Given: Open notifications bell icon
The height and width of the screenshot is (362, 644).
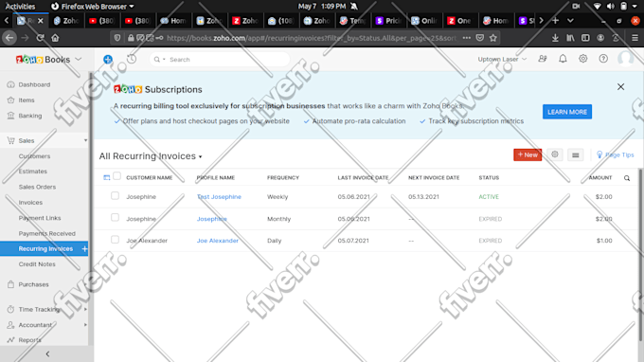Looking at the screenshot, I should click(x=563, y=59).
